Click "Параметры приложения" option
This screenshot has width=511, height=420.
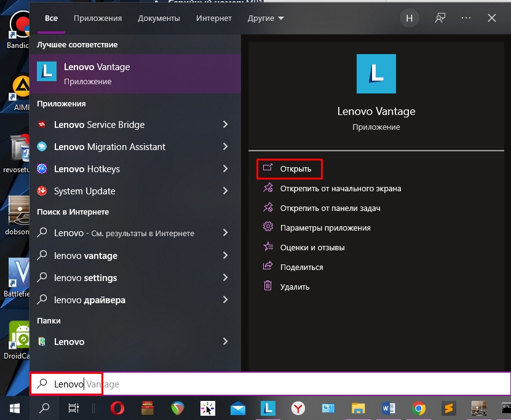[x=325, y=228]
